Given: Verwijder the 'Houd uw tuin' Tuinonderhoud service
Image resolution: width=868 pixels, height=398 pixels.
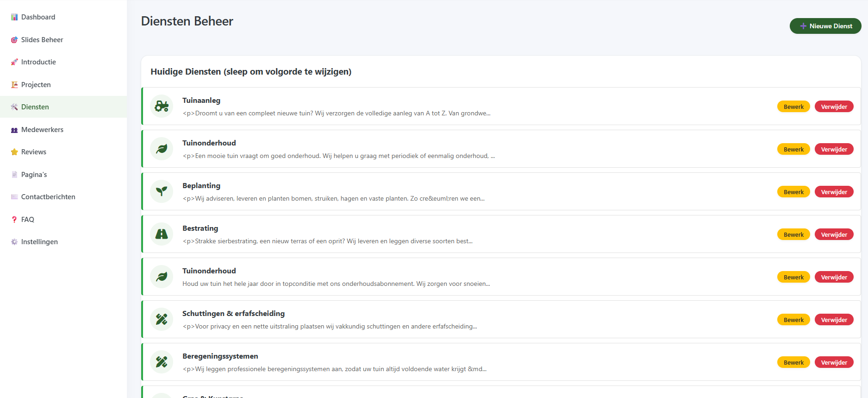Looking at the screenshot, I should point(834,277).
